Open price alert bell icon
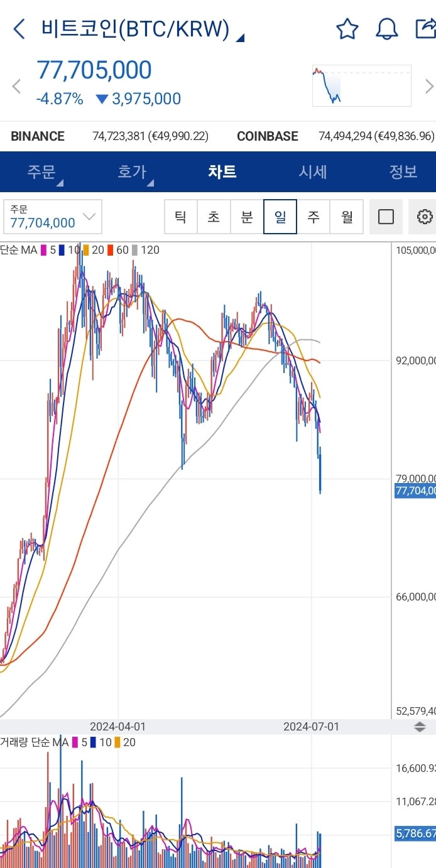Image resolution: width=436 pixels, height=868 pixels. click(x=386, y=29)
